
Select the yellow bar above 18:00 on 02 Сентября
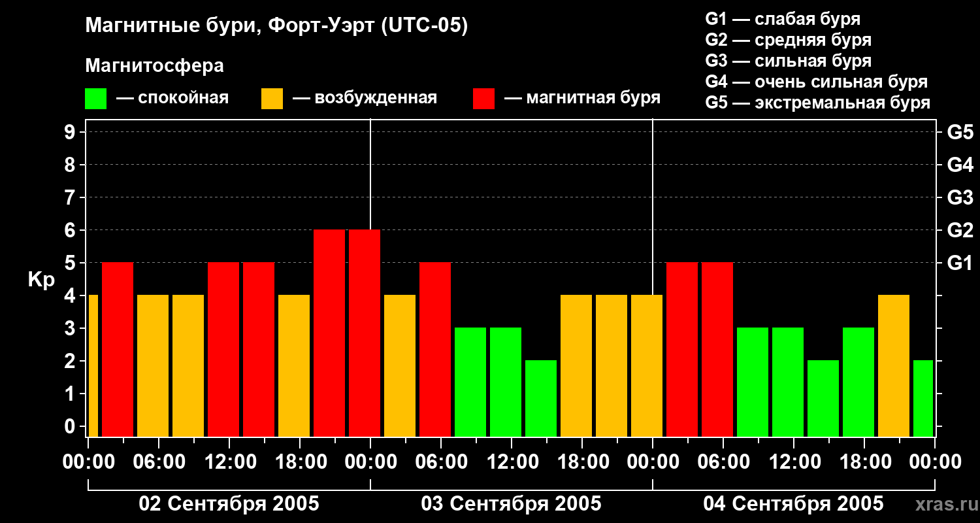click(x=294, y=366)
